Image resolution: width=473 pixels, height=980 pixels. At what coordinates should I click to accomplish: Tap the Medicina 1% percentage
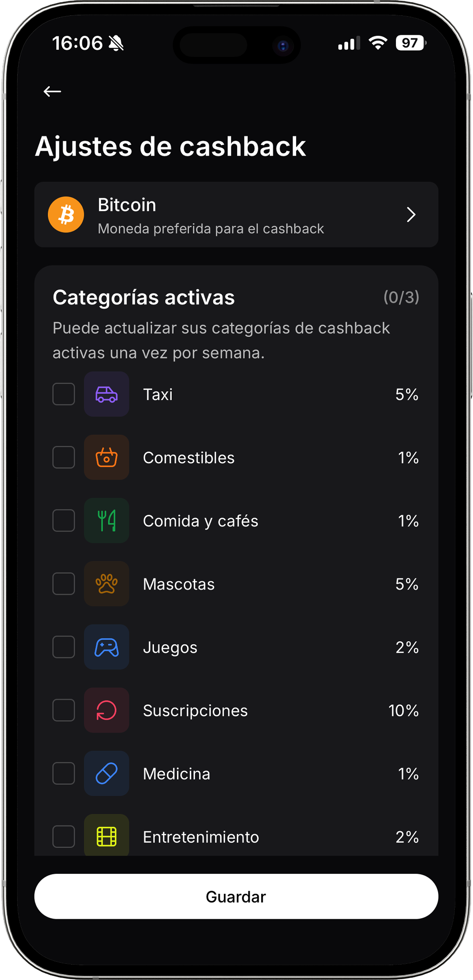click(408, 774)
